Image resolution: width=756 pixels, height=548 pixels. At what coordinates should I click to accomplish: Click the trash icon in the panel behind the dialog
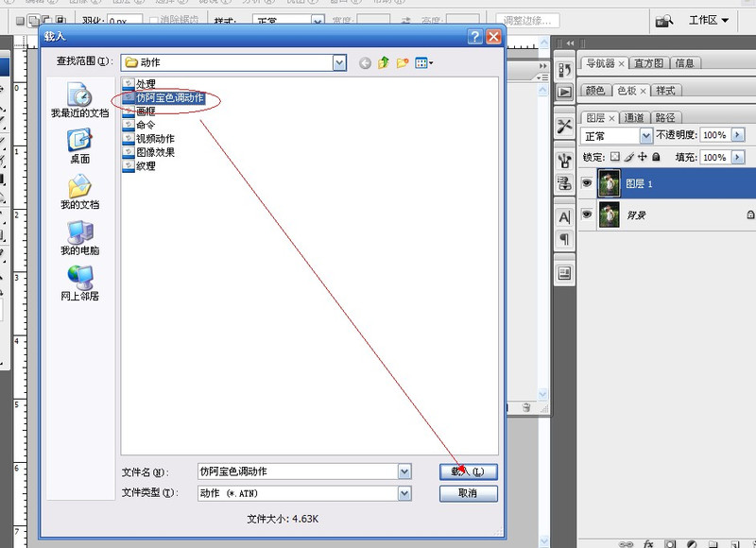point(526,408)
